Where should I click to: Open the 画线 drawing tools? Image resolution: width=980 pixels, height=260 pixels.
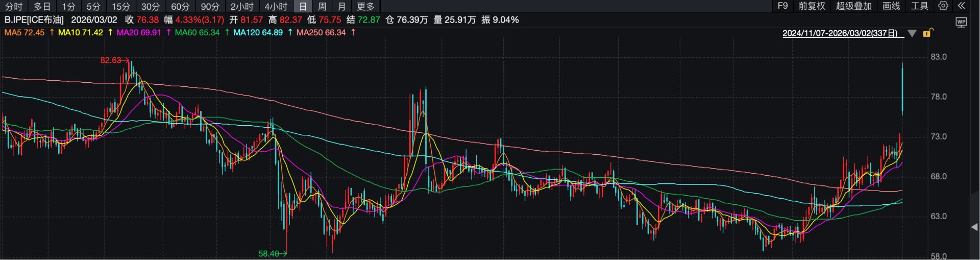[x=891, y=6]
